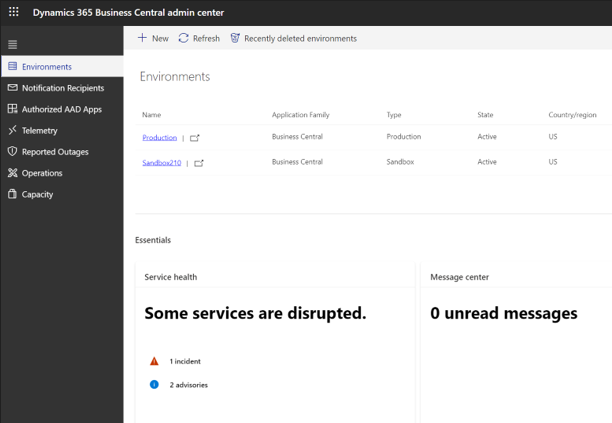Click the circular Refresh icon

(183, 38)
